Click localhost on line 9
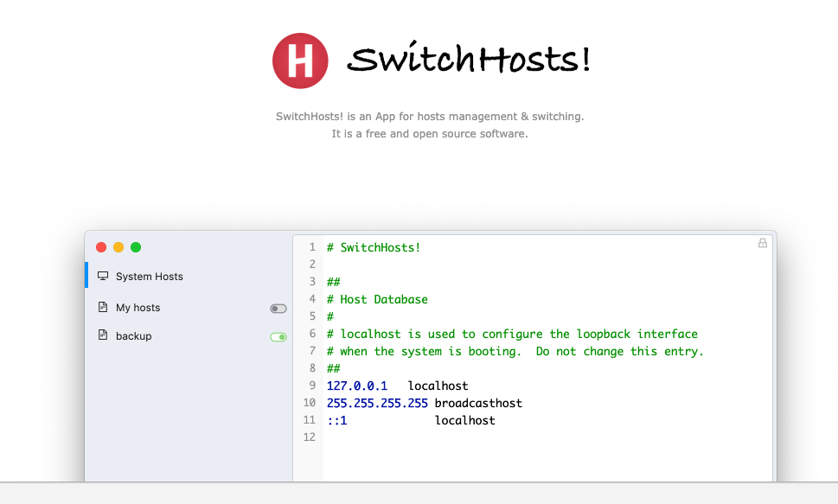This screenshot has width=838, height=504. click(438, 386)
